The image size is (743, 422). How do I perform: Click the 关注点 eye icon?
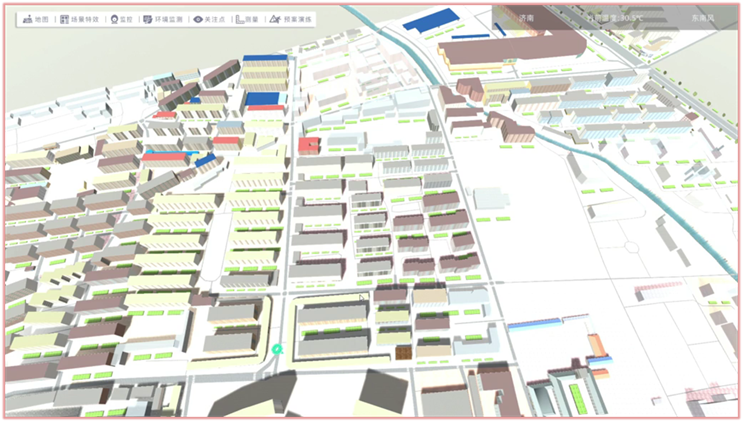point(198,19)
